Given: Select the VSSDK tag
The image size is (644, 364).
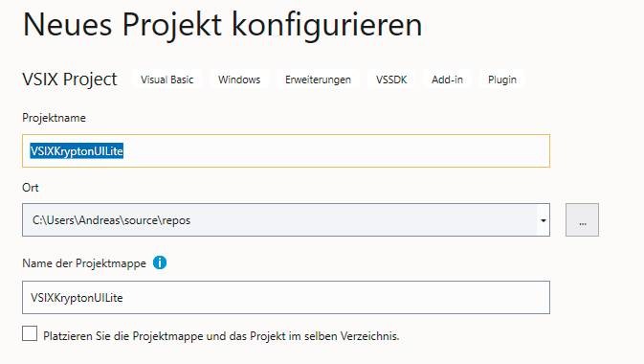Looking at the screenshot, I should click(x=391, y=80).
